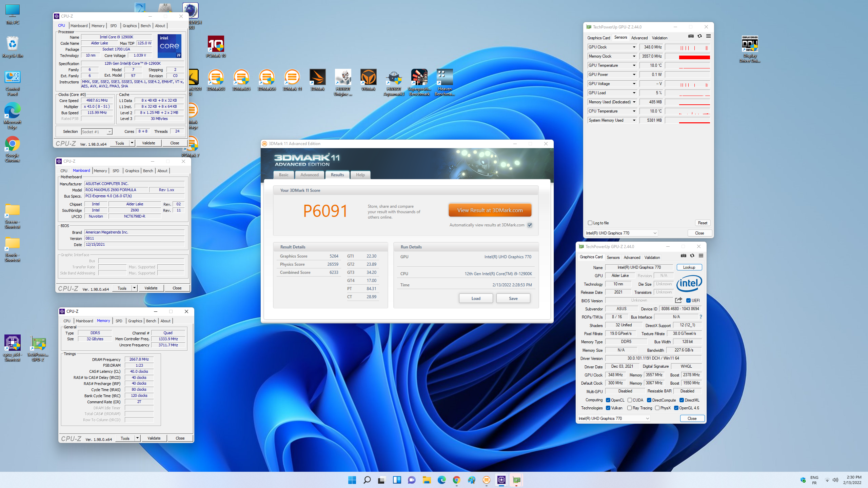This screenshot has height=488, width=868.
Task: Open the Tools dropdown arrow in CPU-Z Memory window
Action: 137,438
